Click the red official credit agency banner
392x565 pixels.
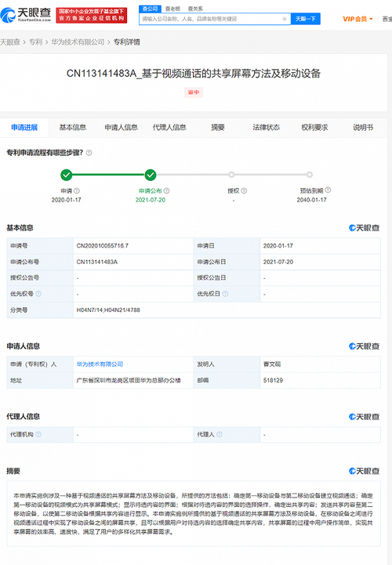click(x=92, y=15)
